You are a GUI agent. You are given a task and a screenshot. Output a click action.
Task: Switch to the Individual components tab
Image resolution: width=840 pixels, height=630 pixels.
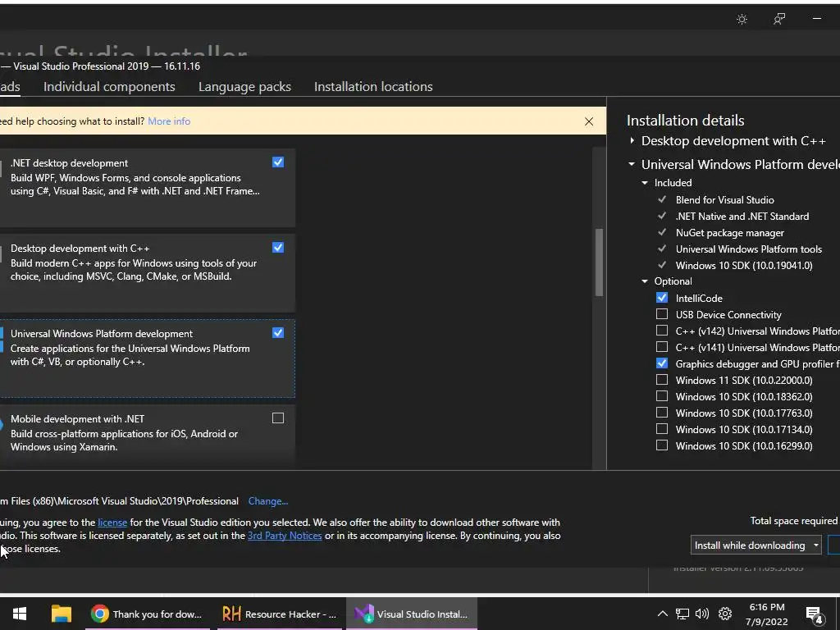(x=109, y=87)
